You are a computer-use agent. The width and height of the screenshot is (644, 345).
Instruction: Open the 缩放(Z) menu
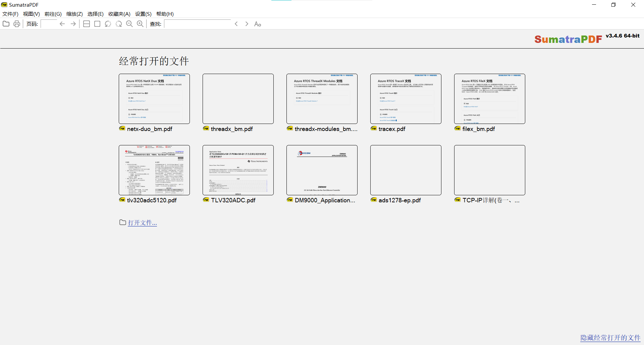74,14
